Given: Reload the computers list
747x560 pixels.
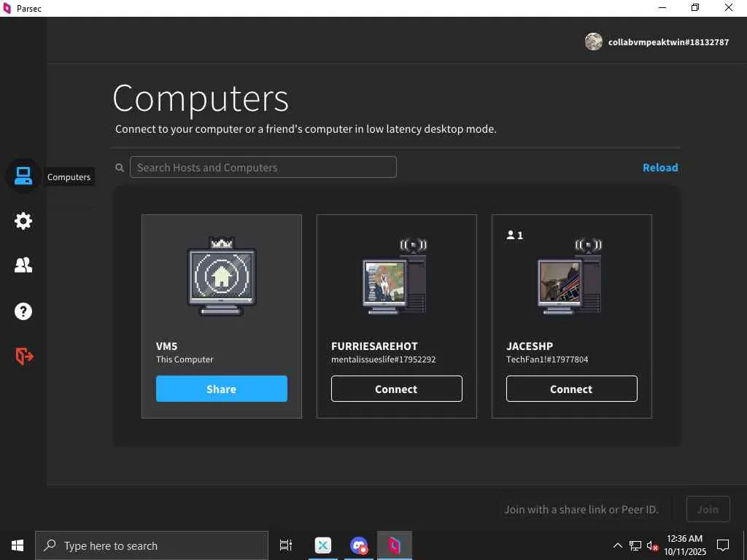Looking at the screenshot, I should click(x=660, y=168).
